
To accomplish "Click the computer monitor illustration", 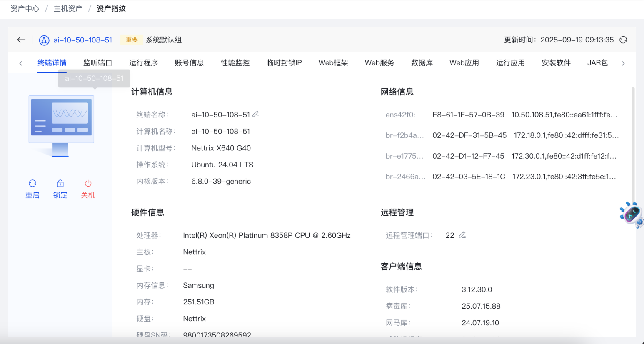I will point(61,125).
